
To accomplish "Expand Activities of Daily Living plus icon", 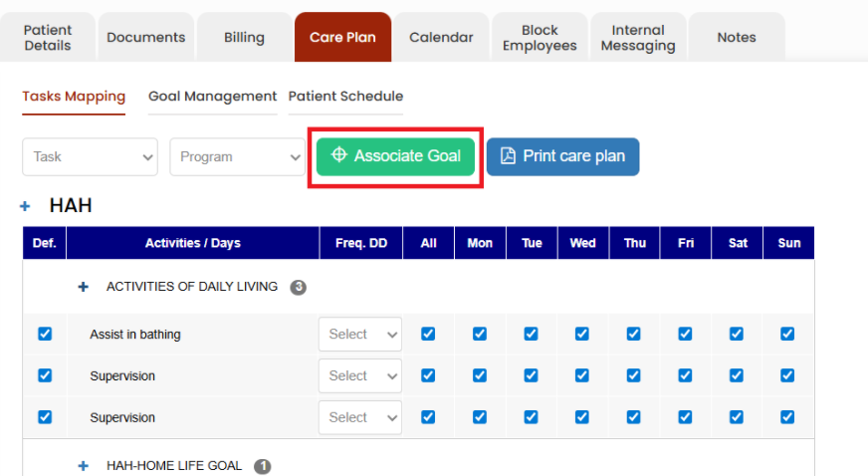I will [x=83, y=287].
